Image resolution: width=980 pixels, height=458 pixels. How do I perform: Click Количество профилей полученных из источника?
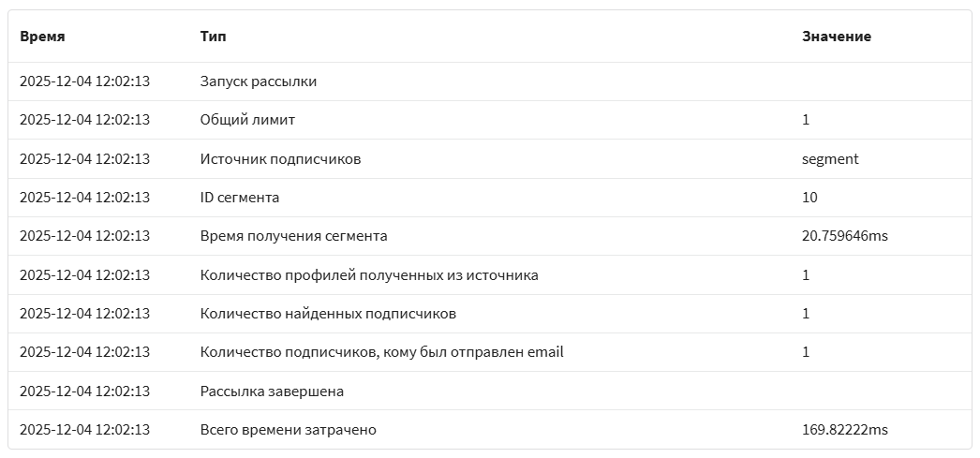pyautogui.click(x=369, y=275)
